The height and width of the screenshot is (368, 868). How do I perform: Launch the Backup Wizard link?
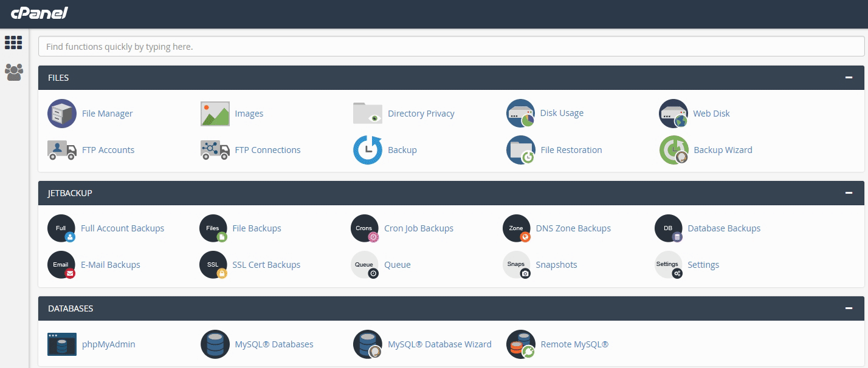tap(723, 150)
